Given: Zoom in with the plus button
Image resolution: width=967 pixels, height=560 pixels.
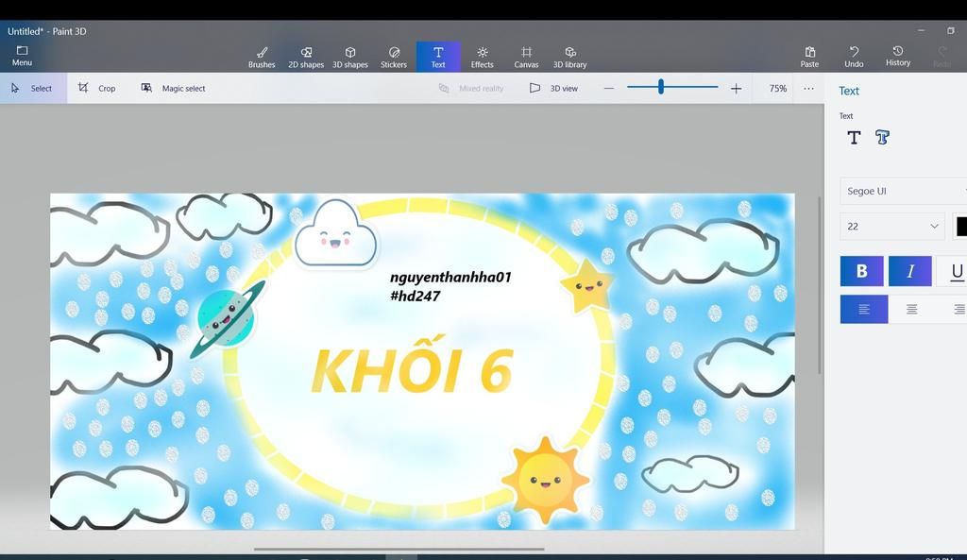Looking at the screenshot, I should coord(736,88).
